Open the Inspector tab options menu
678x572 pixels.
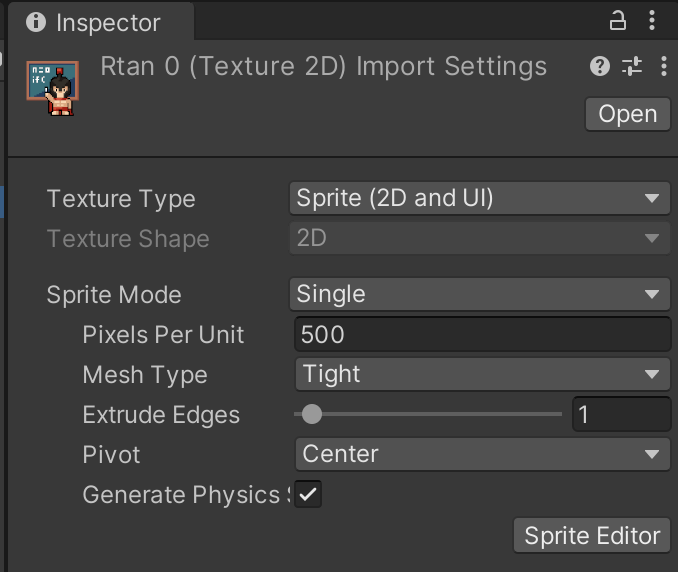point(652,20)
